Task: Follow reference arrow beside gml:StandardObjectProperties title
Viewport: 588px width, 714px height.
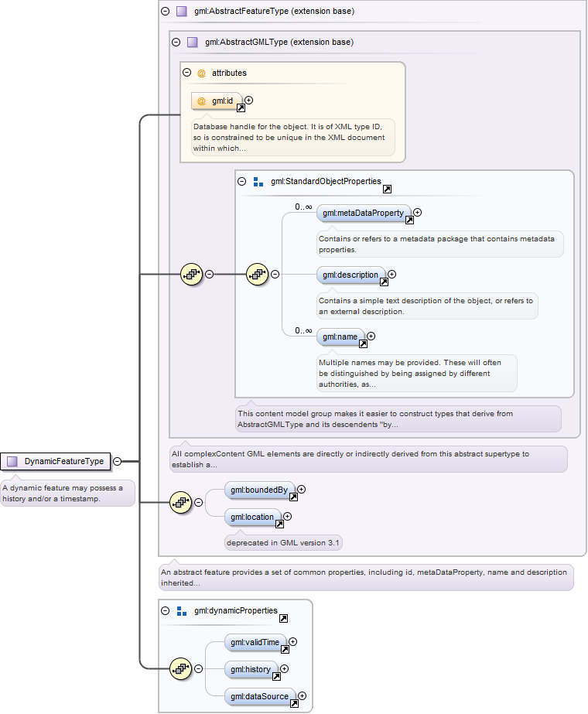Action: tap(387, 189)
